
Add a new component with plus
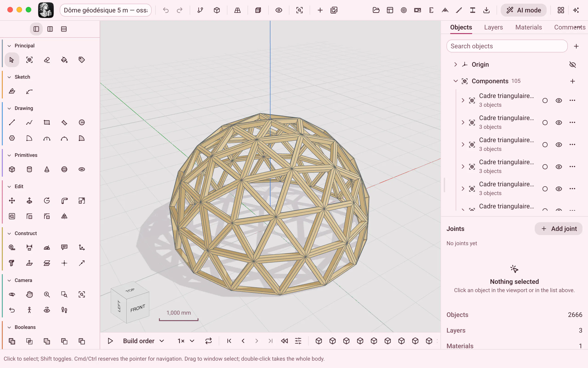[x=572, y=81]
